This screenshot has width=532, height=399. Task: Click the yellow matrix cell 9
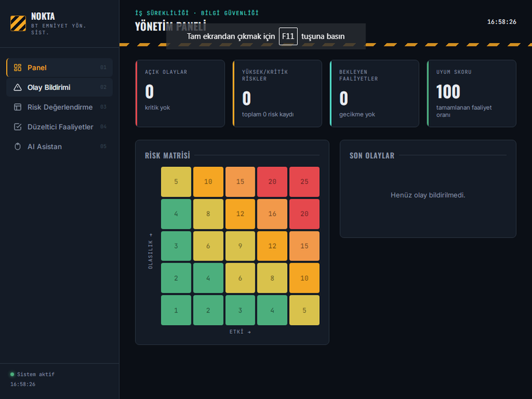pos(240,245)
